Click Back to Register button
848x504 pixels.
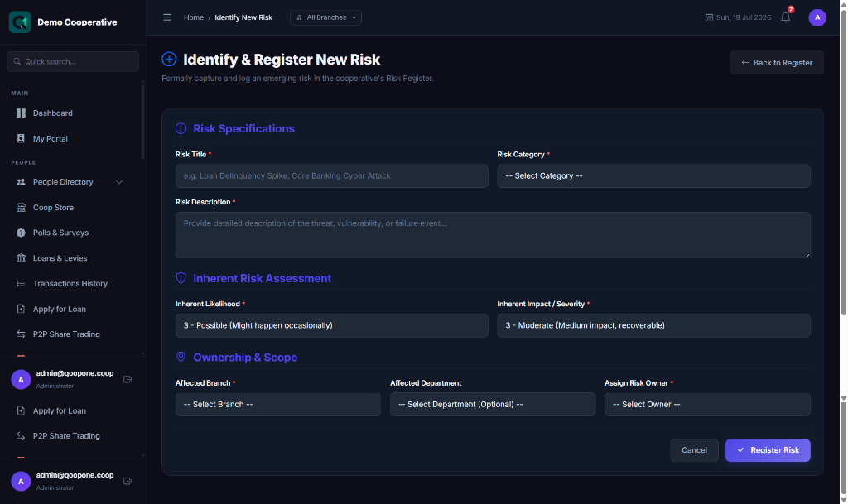777,63
